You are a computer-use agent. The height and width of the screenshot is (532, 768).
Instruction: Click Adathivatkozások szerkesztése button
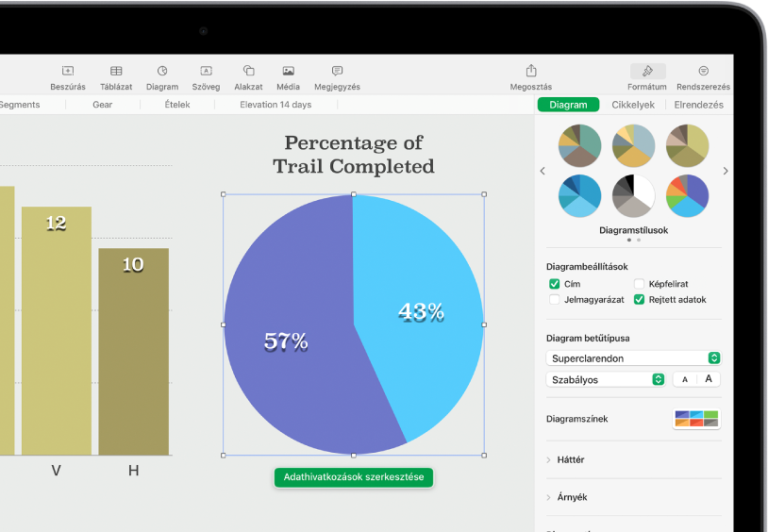354,477
